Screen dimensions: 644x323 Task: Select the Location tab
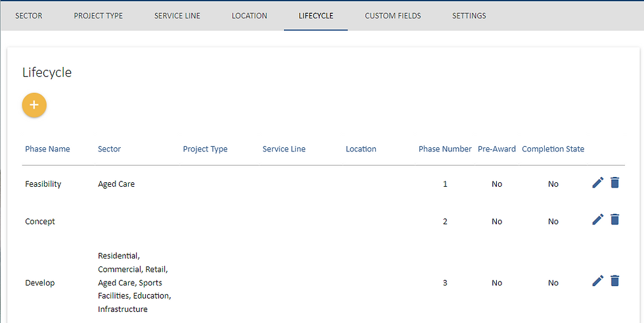point(249,16)
